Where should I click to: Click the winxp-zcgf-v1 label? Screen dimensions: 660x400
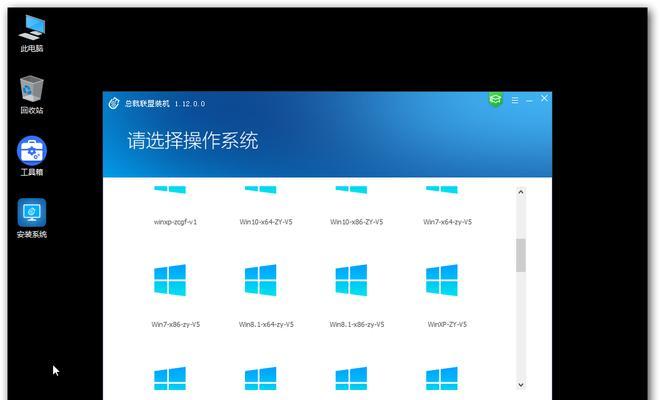pyautogui.click(x=176, y=222)
